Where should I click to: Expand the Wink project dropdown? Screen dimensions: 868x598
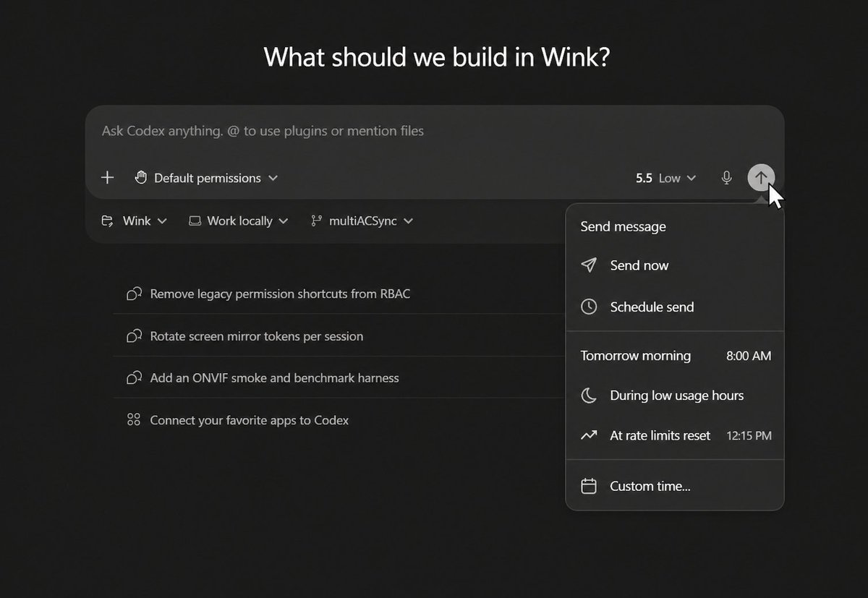[x=135, y=221]
